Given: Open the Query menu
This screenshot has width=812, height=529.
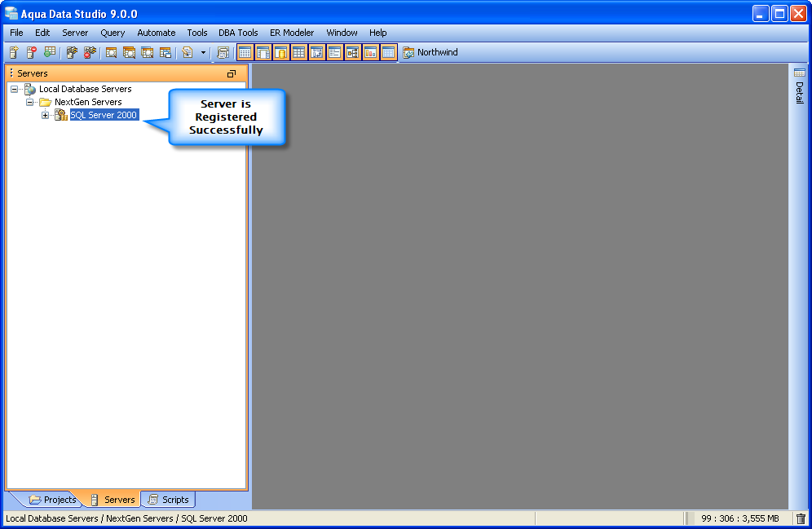Looking at the screenshot, I should [113, 33].
